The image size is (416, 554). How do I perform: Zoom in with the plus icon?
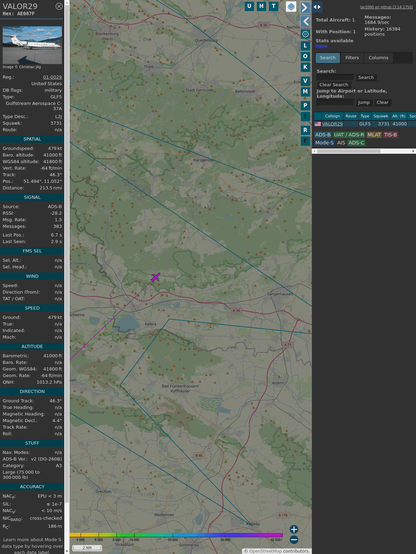pos(294,529)
